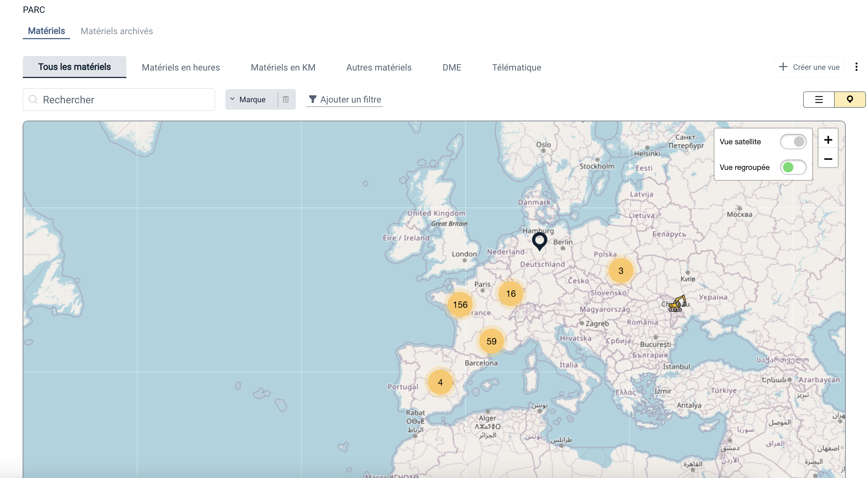868x478 pixels.
Task: Click Ajouter un filtre
Action: click(x=345, y=99)
